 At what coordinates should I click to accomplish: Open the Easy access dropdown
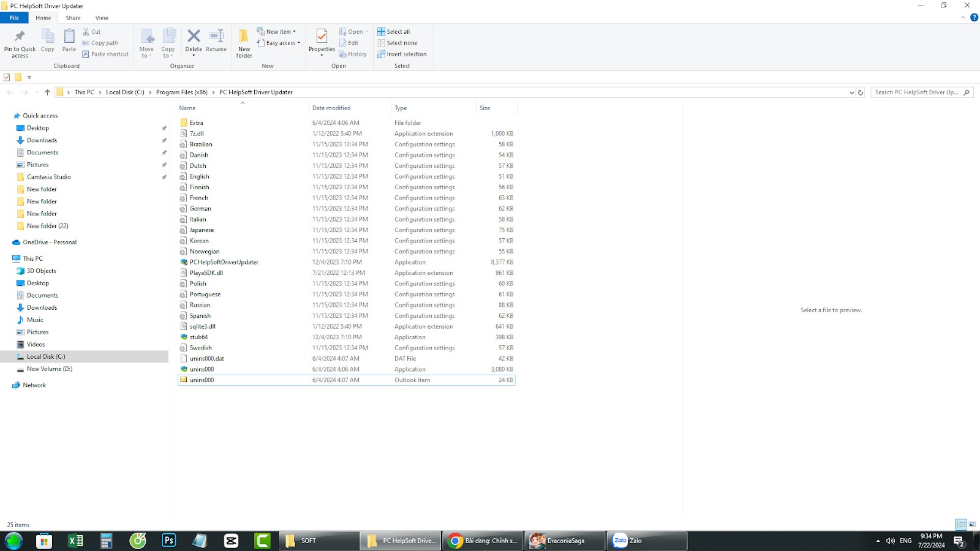pos(279,43)
